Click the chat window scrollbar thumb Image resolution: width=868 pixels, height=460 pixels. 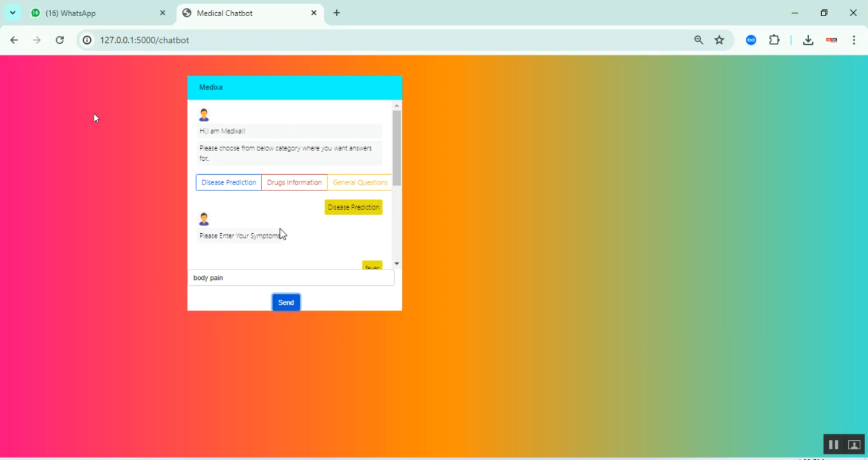[396, 148]
